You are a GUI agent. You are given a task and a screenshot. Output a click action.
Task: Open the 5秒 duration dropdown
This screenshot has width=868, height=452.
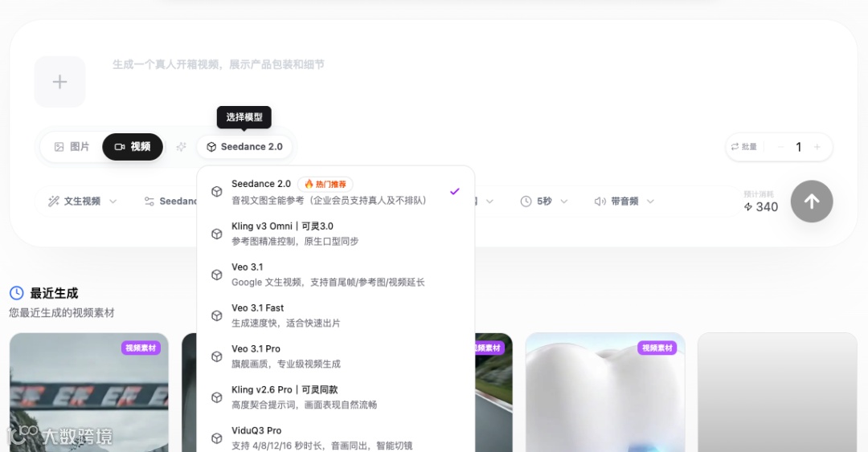544,201
